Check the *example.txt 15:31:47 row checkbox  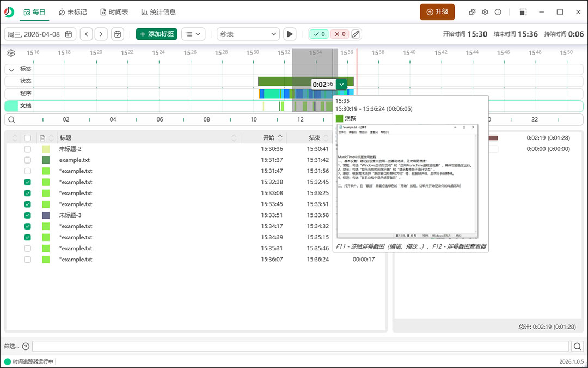[27, 171]
